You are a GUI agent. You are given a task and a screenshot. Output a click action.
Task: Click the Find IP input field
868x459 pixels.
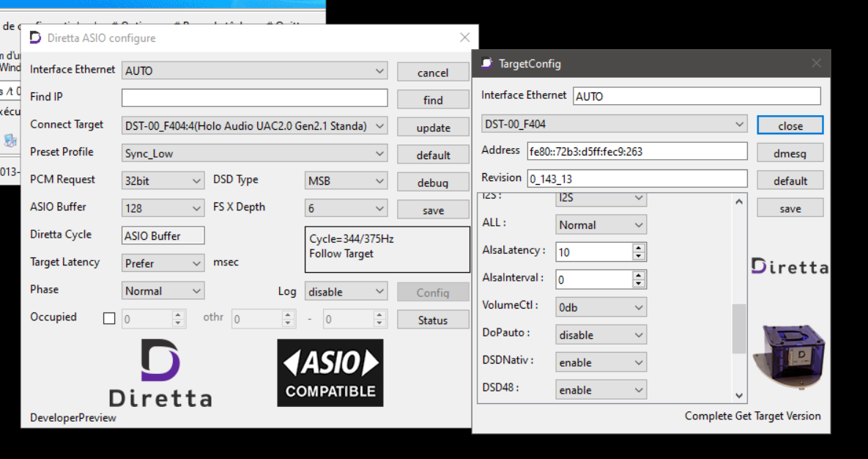pyautogui.click(x=254, y=98)
